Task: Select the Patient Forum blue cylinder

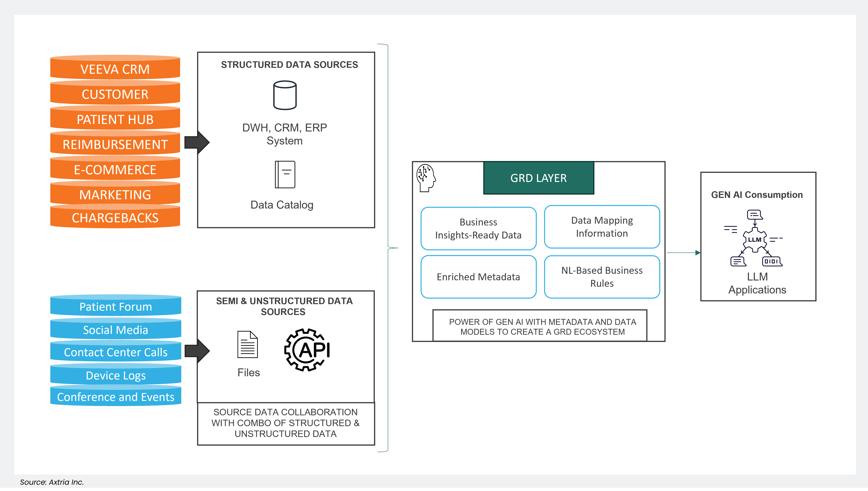Action: pyautogui.click(x=115, y=307)
